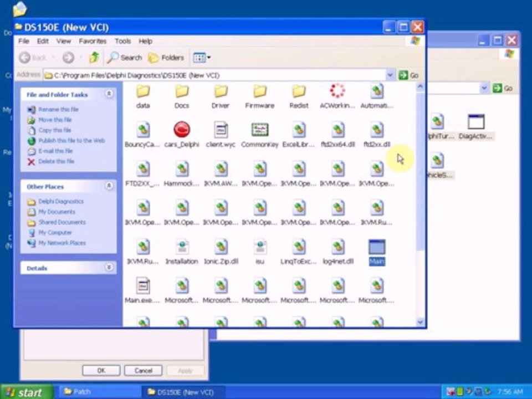The image size is (532, 399).
Task: Go to Delphi Diagnostics folder link
Action: [61, 201]
